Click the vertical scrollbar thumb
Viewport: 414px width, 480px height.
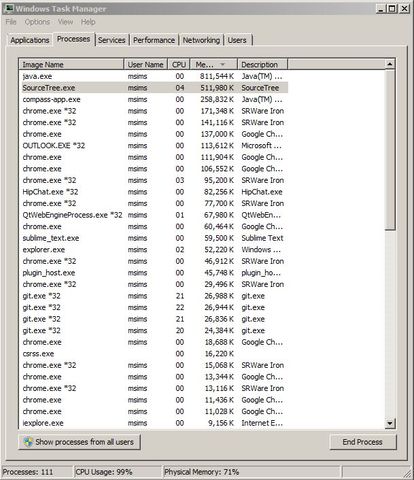pyautogui.click(x=390, y=150)
